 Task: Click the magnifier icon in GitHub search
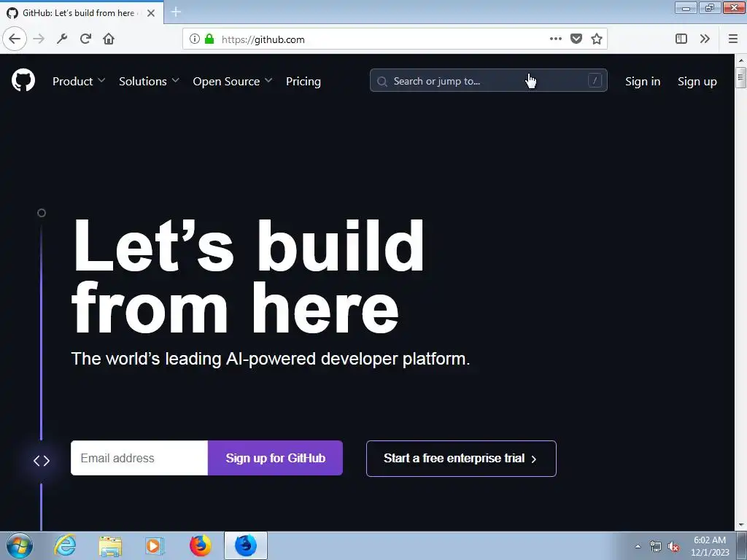[x=382, y=82]
